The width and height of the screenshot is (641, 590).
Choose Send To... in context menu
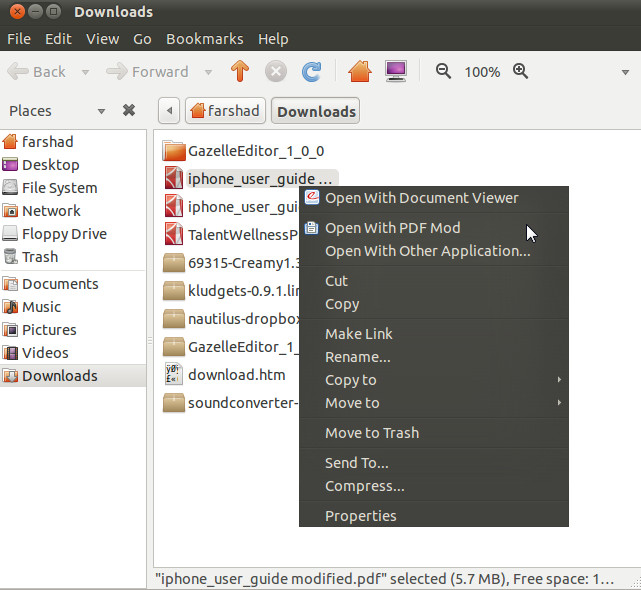click(434, 463)
